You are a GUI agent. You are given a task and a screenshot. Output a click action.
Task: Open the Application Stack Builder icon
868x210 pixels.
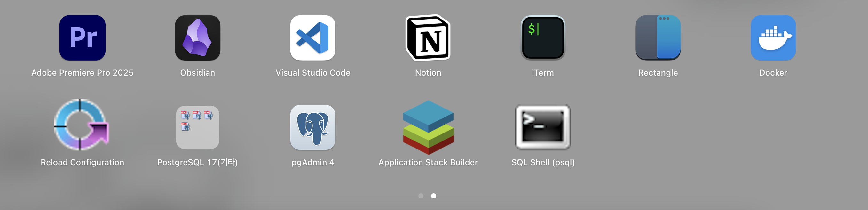pyautogui.click(x=428, y=127)
